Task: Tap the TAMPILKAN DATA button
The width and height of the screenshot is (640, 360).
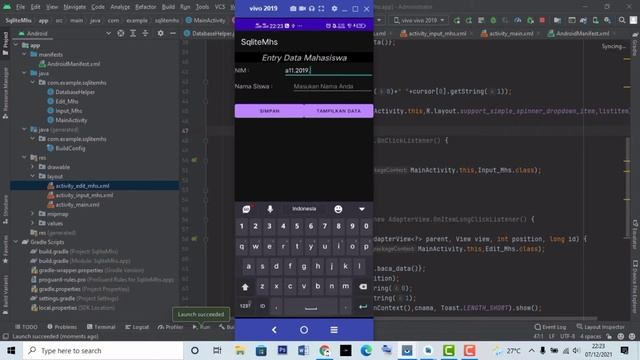Action: click(x=339, y=111)
